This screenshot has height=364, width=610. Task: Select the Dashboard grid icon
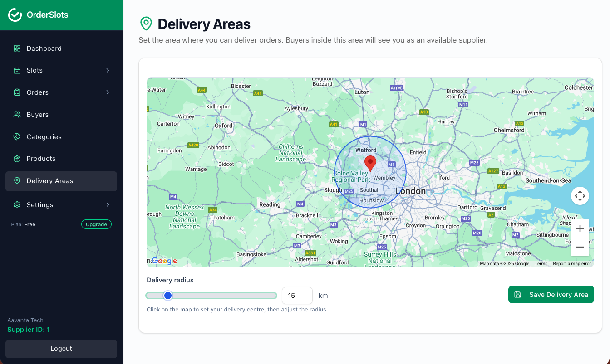pyautogui.click(x=17, y=48)
